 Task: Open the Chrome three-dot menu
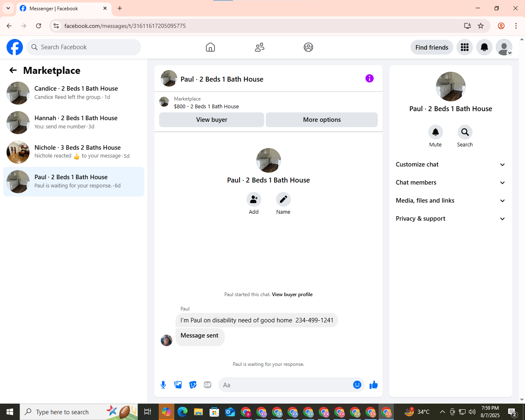[x=516, y=26]
